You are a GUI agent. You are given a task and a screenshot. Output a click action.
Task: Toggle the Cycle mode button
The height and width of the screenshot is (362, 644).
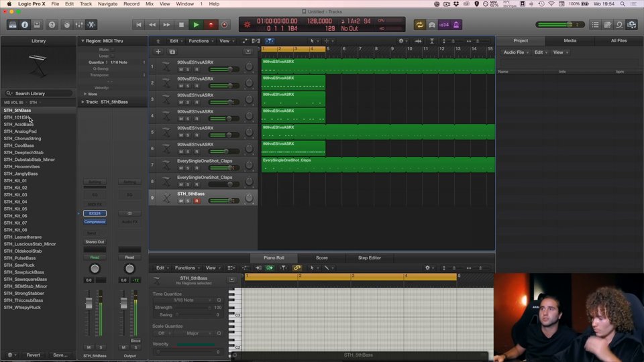(x=419, y=25)
